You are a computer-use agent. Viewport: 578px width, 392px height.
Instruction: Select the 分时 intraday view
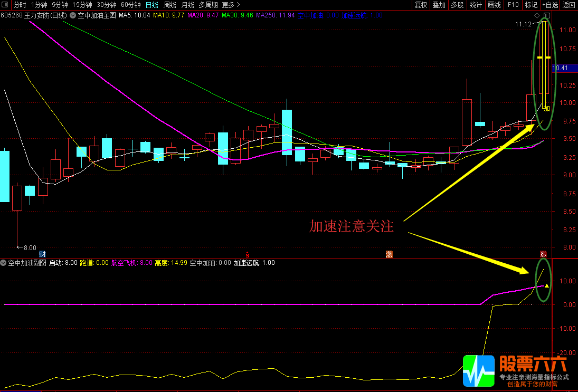pyautogui.click(x=20, y=5)
